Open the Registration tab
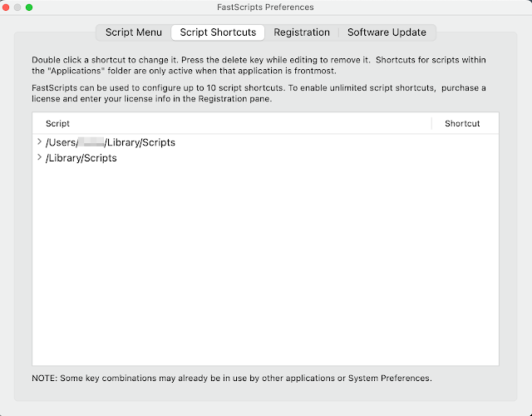 coord(302,32)
